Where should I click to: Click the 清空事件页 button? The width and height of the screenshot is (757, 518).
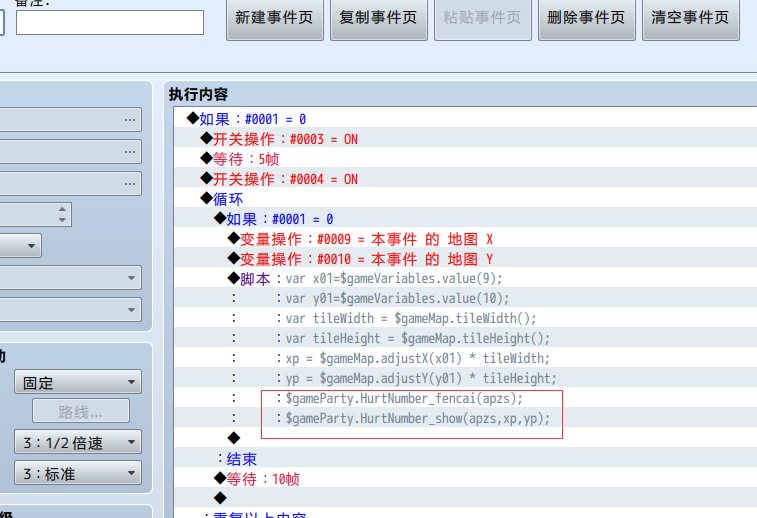690,18
